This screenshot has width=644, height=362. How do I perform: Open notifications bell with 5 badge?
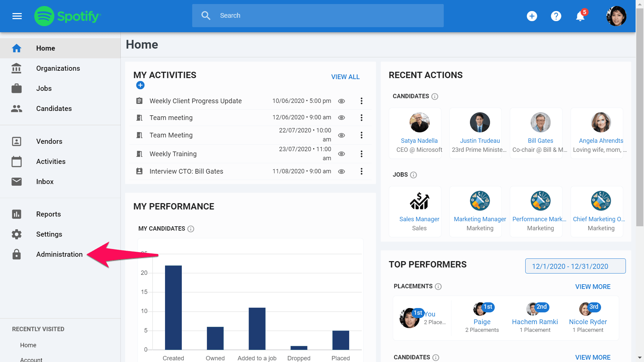(x=581, y=15)
